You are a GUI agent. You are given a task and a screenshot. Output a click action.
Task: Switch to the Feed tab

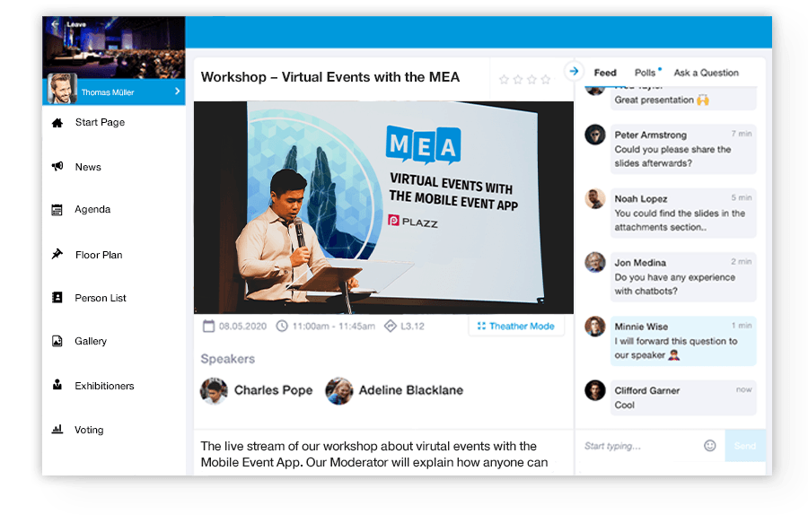(605, 73)
